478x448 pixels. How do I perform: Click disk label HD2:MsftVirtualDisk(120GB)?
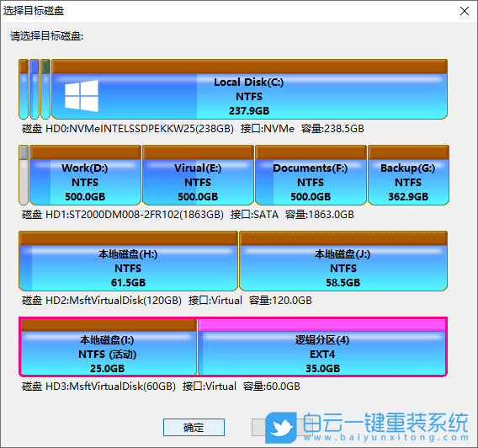(102, 301)
